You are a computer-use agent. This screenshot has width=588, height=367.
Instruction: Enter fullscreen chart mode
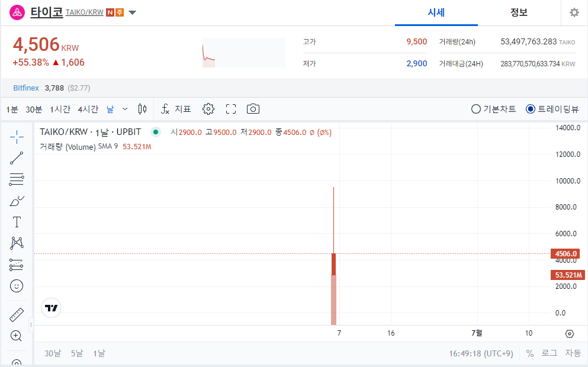(x=231, y=109)
